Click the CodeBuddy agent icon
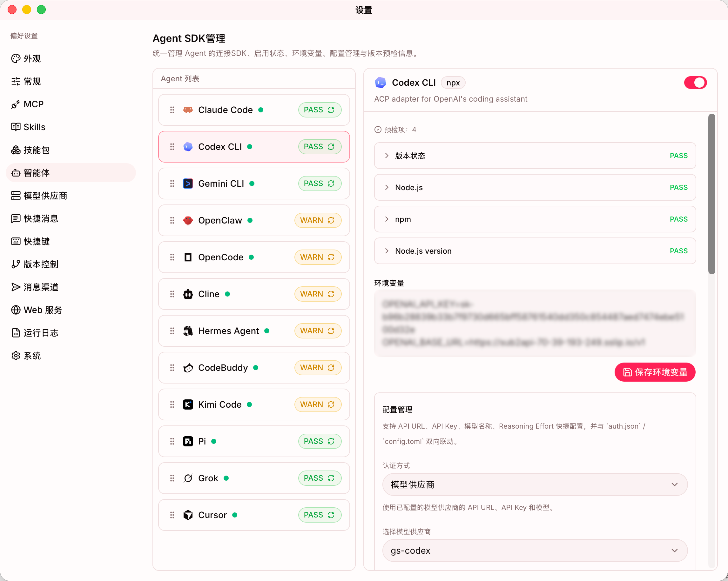 (188, 367)
